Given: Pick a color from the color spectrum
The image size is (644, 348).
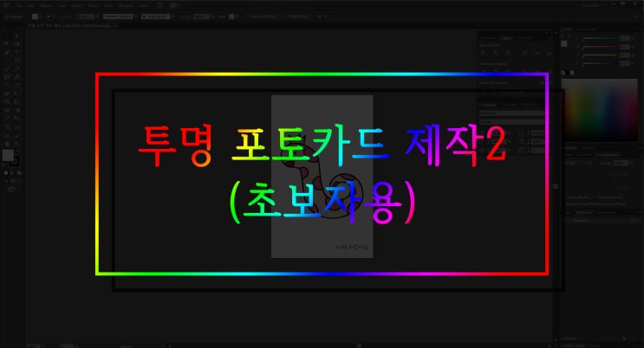Looking at the screenshot, I should [x=600, y=110].
